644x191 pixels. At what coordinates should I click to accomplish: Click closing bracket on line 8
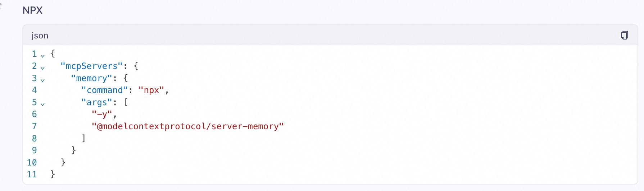84,138
